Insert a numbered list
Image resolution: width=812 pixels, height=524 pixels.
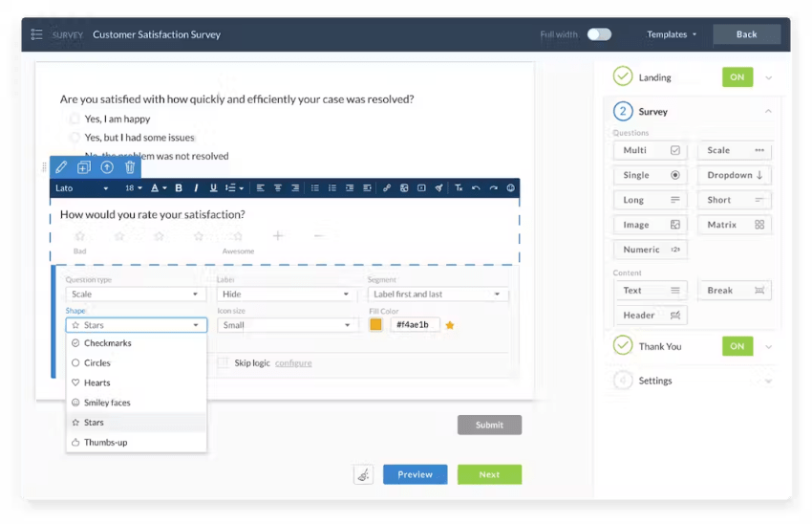pos(332,188)
